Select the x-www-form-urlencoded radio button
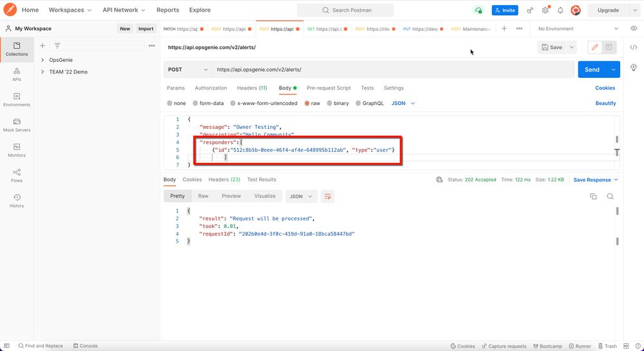Image resolution: width=644 pixels, height=351 pixels. click(x=233, y=104)
